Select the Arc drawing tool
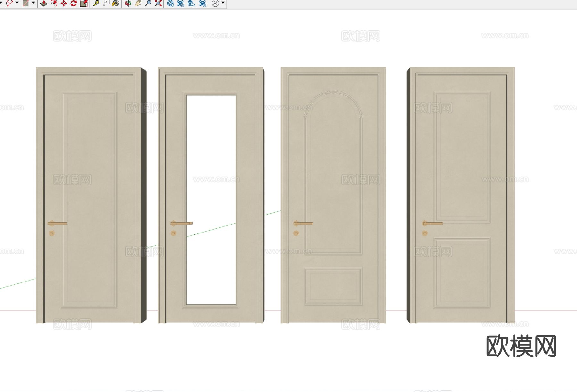Image resolution: width=577 pixels, height=392 pixels. tap(9, 3)
